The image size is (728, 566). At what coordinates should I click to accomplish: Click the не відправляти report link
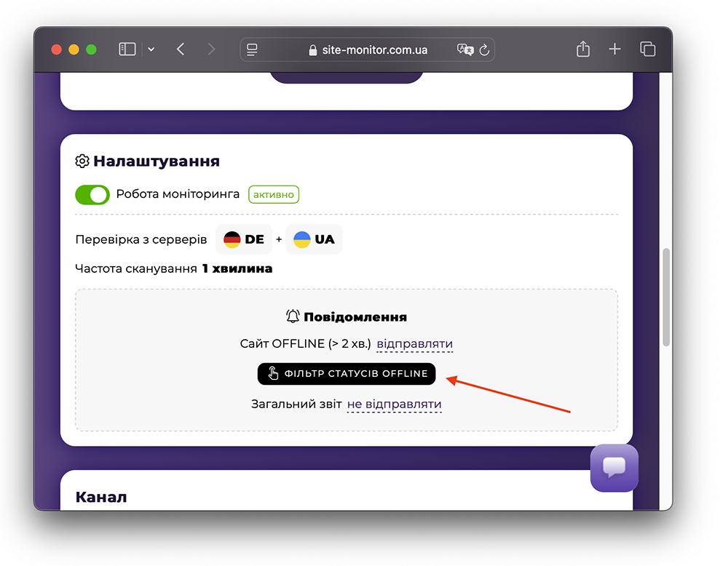(x=394, y=404)
